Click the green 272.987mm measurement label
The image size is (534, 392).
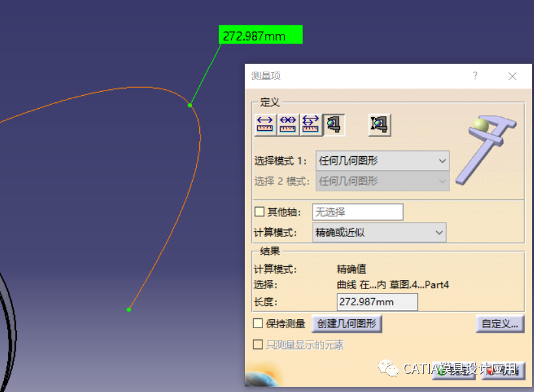pyautogui.click(x=260, y=36)
